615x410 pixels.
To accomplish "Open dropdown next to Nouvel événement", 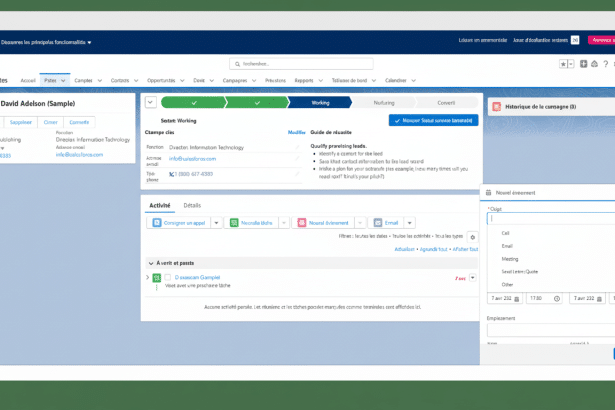I will click(360, 223).
